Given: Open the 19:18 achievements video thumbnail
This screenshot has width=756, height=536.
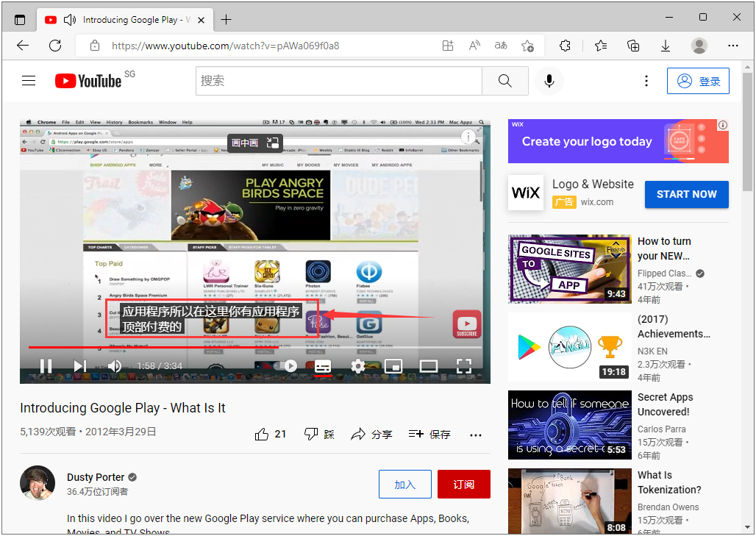Looking at the screenshot, I should [569, 347].
